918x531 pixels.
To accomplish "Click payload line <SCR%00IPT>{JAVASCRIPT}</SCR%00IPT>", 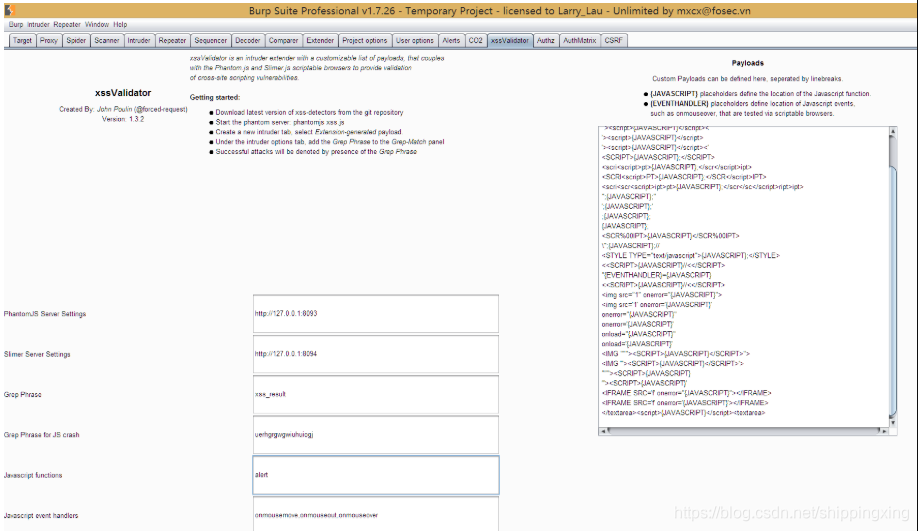I will click(670, 236).
